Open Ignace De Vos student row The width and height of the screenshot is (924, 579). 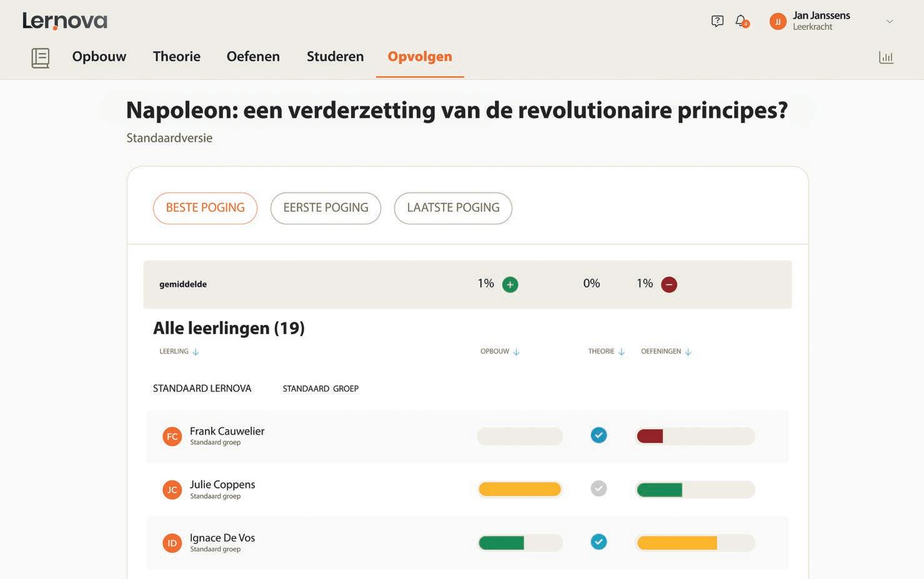click(x=222, y=538)
